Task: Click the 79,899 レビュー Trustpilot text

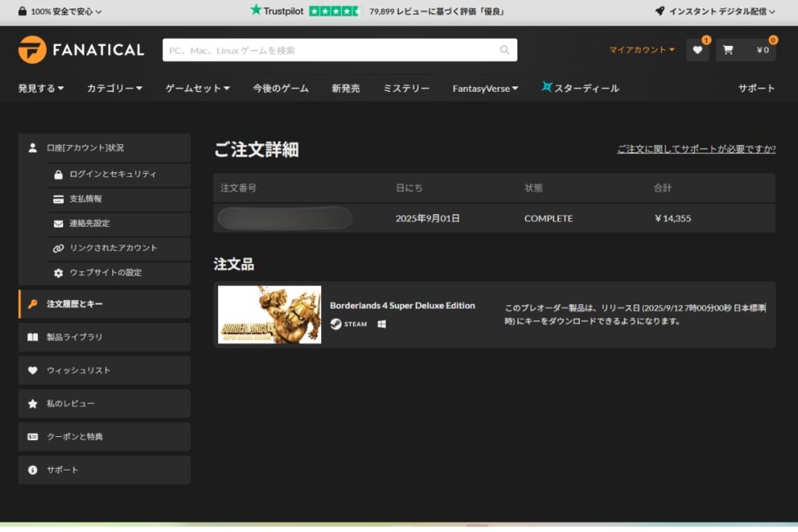Action: pos(436,11)
